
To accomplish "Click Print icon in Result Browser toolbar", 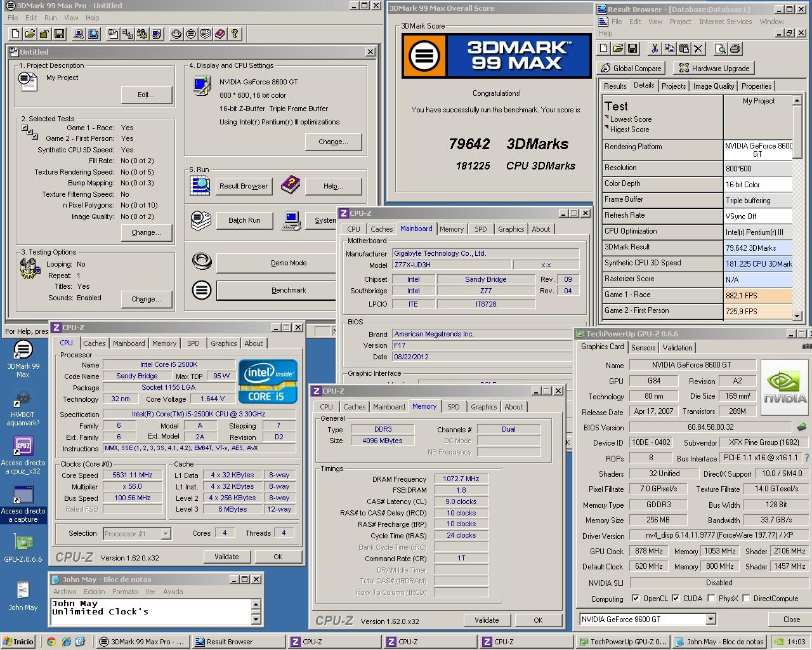I will click(735, 48).
